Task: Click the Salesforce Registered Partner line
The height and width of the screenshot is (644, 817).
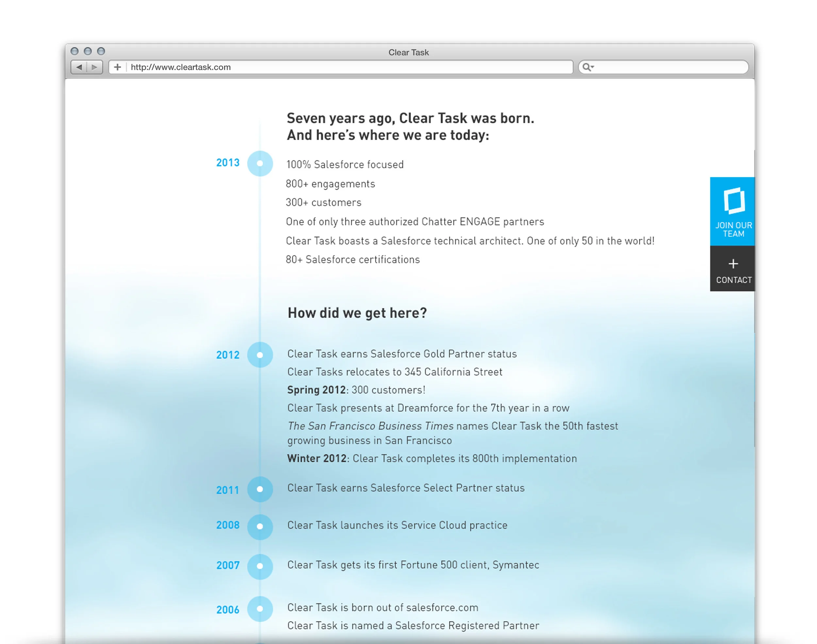Action: tap(413, 625)
